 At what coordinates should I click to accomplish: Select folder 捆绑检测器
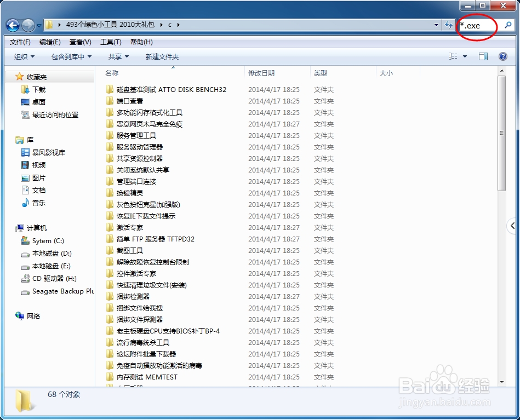point(133,296)
